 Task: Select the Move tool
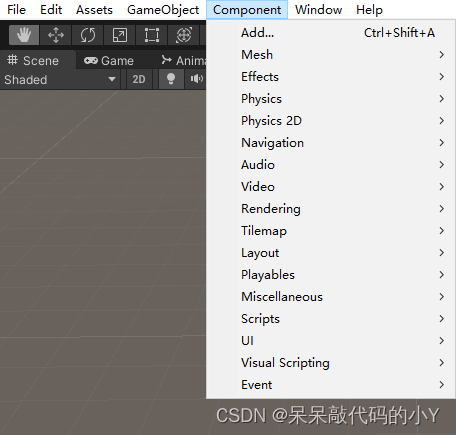coord(56,35)
